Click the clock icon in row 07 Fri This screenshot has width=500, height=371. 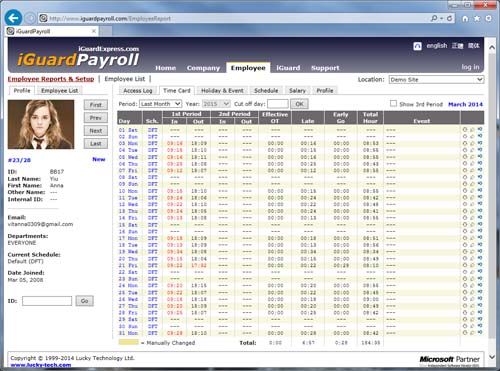pos(465,170)
